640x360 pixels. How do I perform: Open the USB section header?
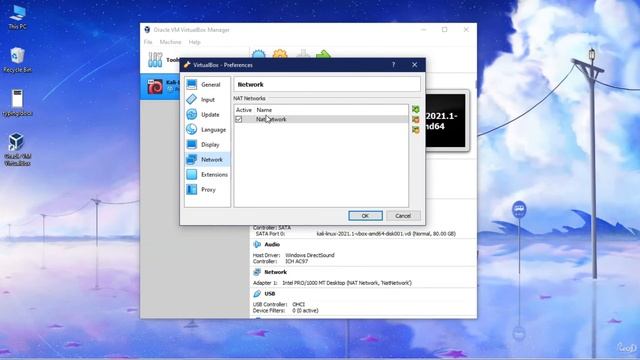pos(269,293)
